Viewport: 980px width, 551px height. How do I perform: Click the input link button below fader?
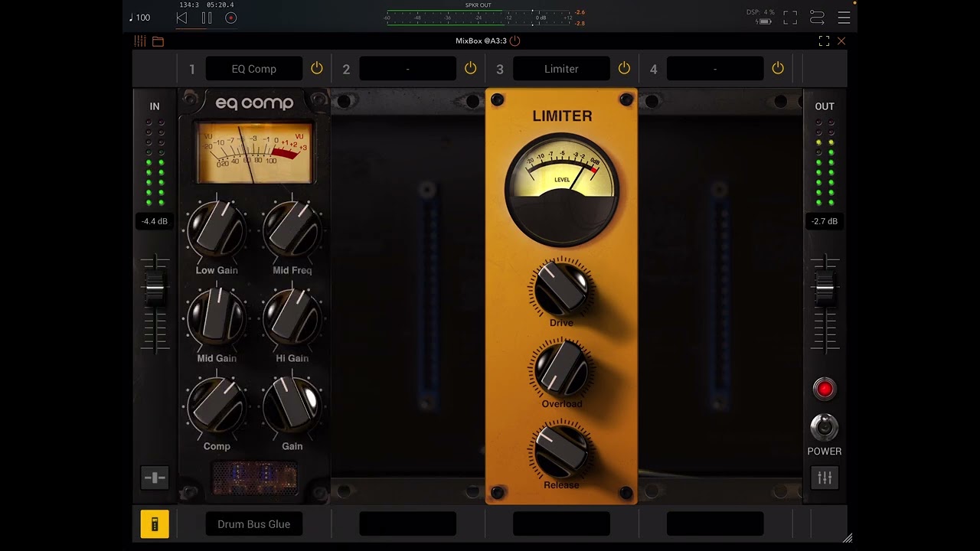pos(155,478)
